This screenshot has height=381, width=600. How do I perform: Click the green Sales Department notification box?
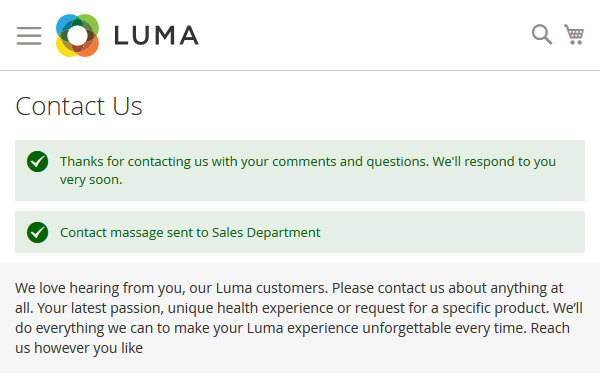(x=300, y=232)
